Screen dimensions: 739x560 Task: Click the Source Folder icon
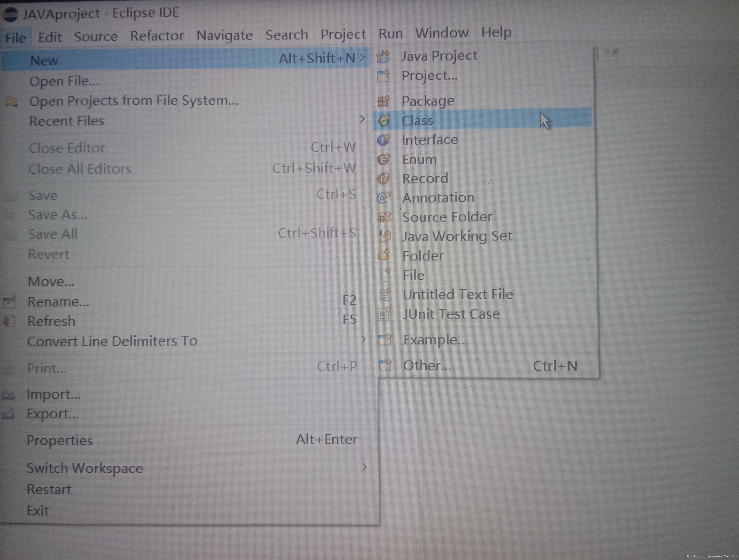point(384,217)
